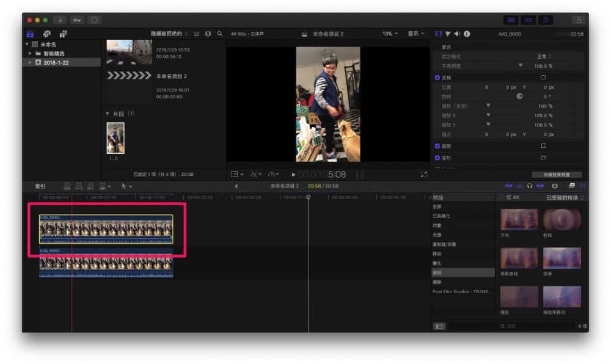Open the 显示 view options menu

point(415,34)
